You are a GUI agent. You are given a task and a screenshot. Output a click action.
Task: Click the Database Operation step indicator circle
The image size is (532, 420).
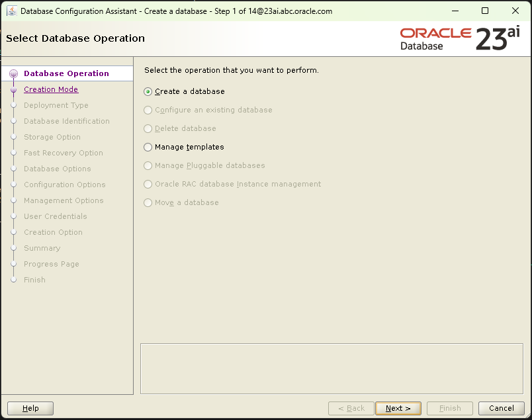point(14,73)
